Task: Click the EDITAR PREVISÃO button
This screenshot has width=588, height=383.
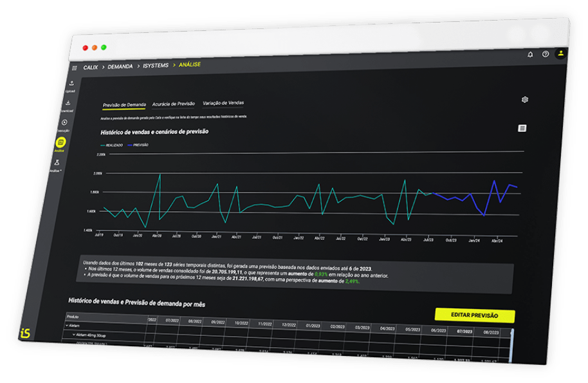Action: pos(475,315)
